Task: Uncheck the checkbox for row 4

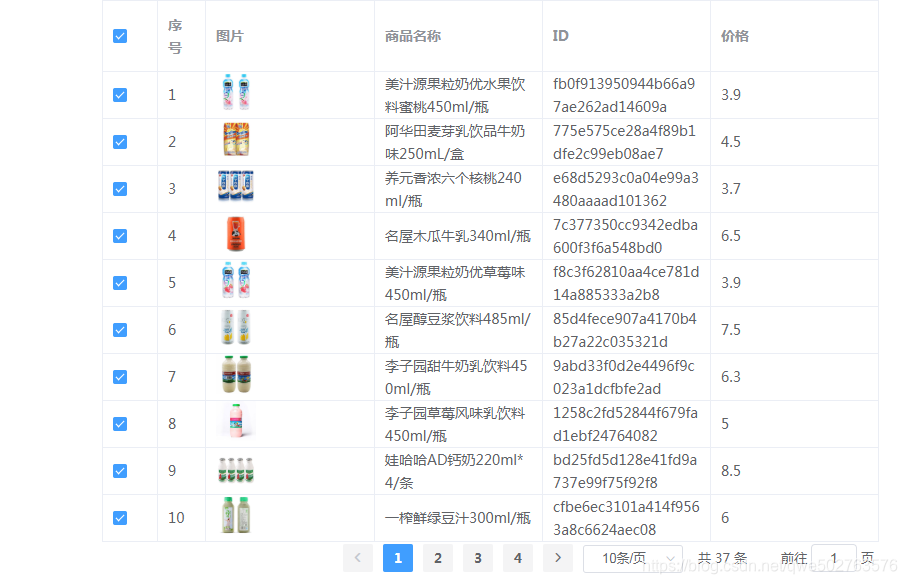Action: click(x=120, y=236)
